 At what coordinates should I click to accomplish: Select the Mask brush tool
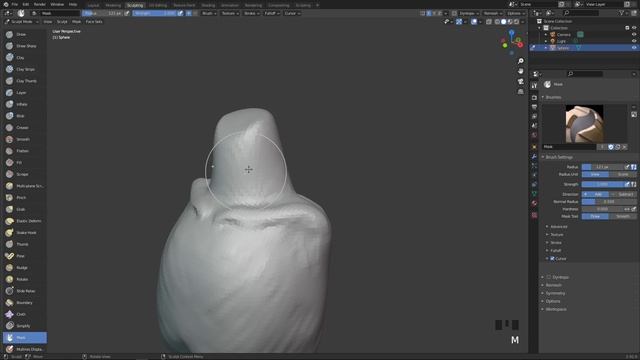point(24,338)
